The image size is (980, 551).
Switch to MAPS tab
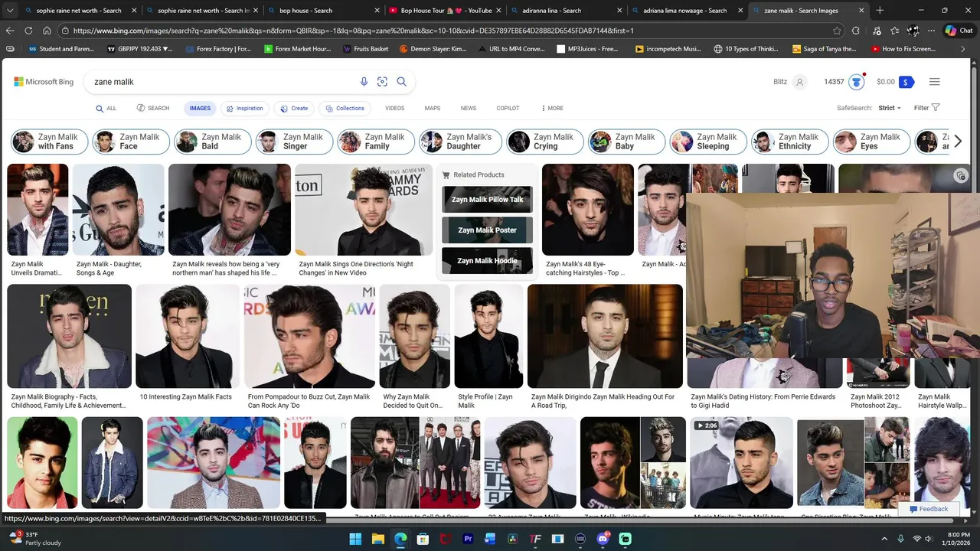click(433, 109)
